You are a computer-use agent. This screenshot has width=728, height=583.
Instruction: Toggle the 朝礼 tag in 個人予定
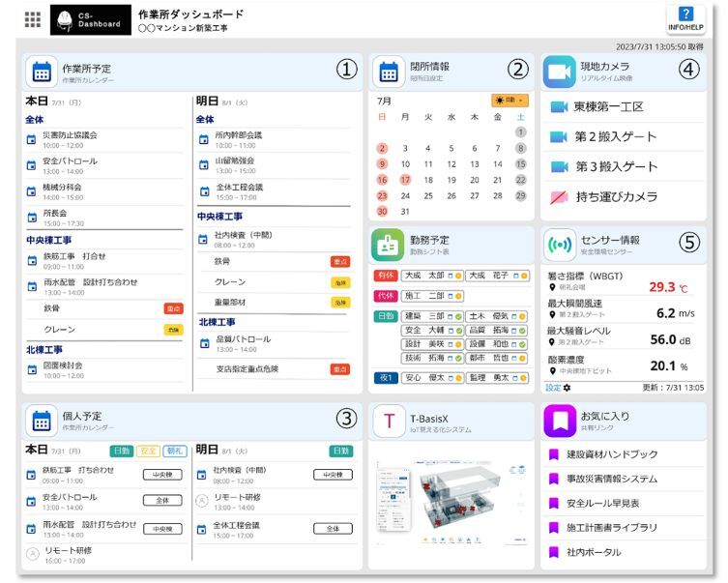pos(174,451)
